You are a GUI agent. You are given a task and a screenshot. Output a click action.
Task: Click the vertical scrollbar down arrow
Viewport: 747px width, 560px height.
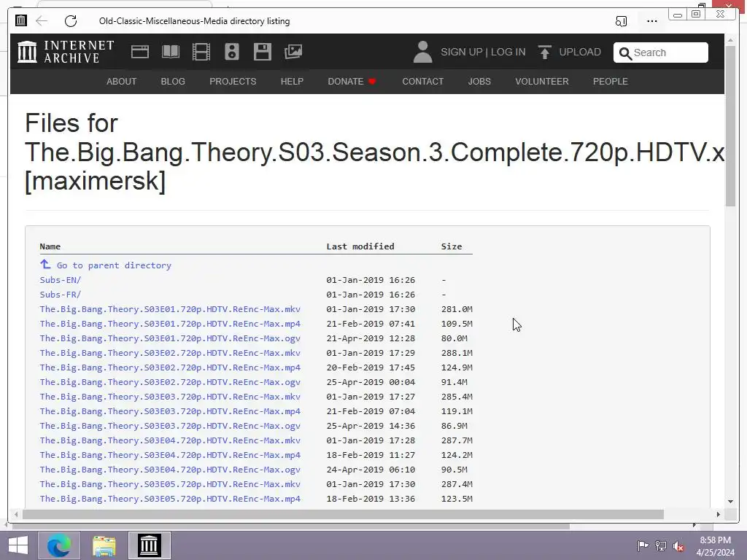(730, 502)
